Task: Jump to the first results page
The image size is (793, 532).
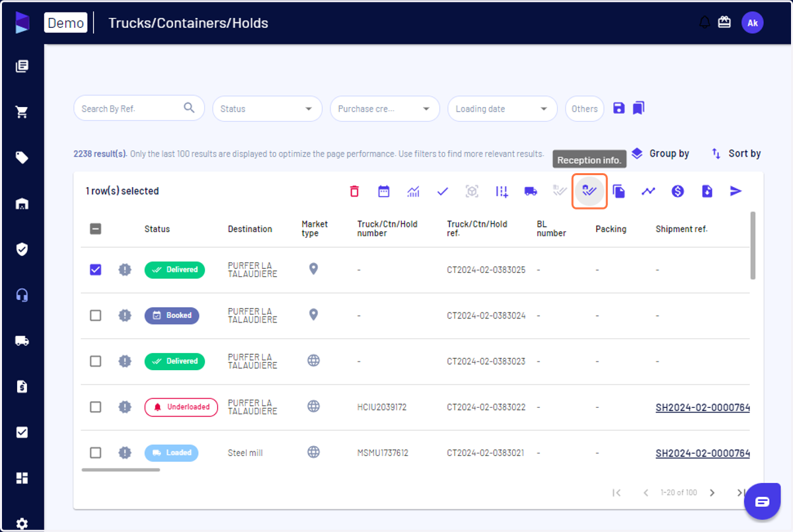Action: click(616, 492)
